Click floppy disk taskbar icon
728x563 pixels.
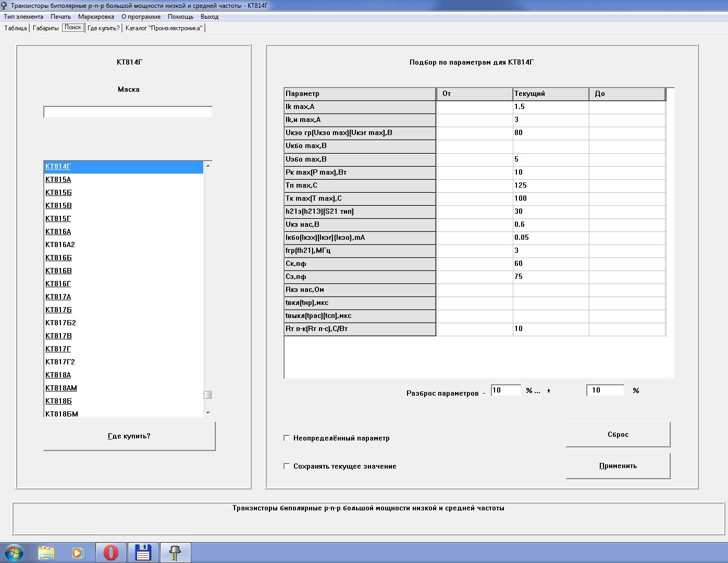click(x=143, y=553)
